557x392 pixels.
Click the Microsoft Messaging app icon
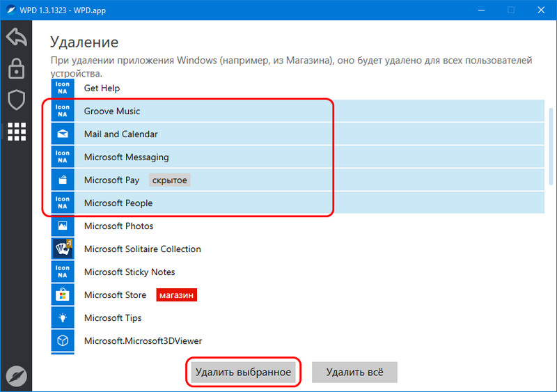(x=63, y=157)
